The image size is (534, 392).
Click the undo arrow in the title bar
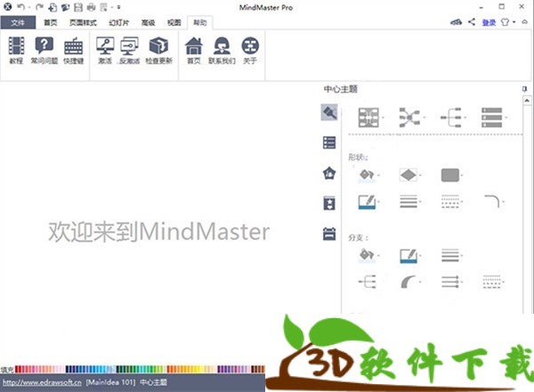[20, 7]
